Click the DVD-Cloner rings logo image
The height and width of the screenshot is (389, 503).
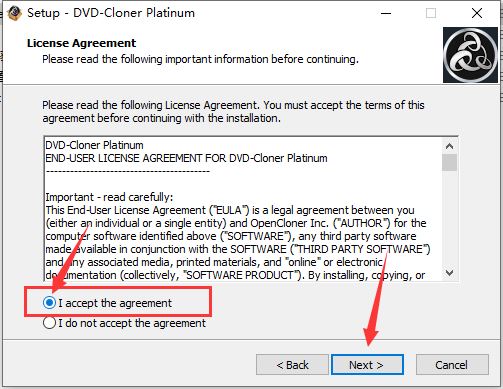click(470, 55)
